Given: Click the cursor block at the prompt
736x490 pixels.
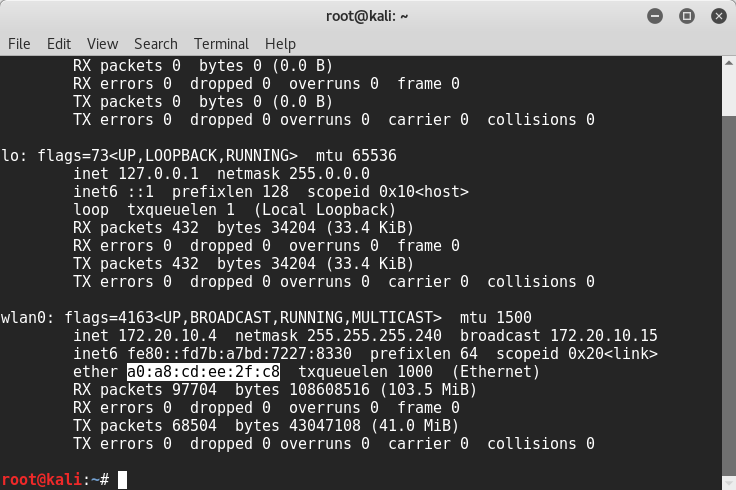Looking at the screenshot, I should (x=122, y=480).
